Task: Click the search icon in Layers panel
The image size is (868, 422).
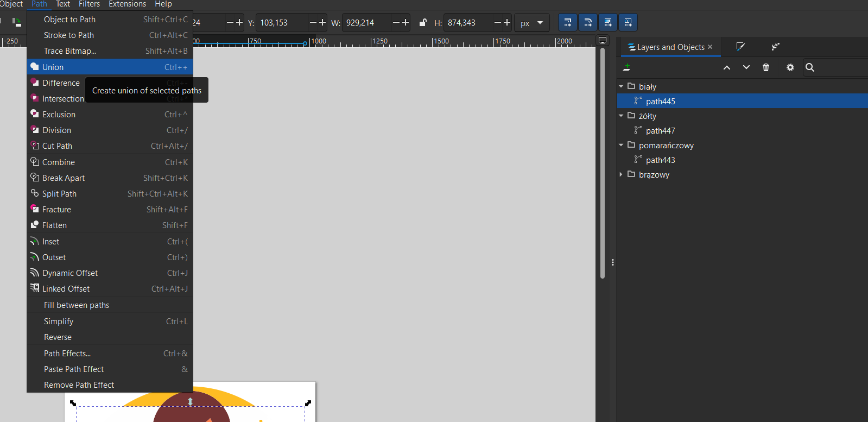Action: click(810, 67)
